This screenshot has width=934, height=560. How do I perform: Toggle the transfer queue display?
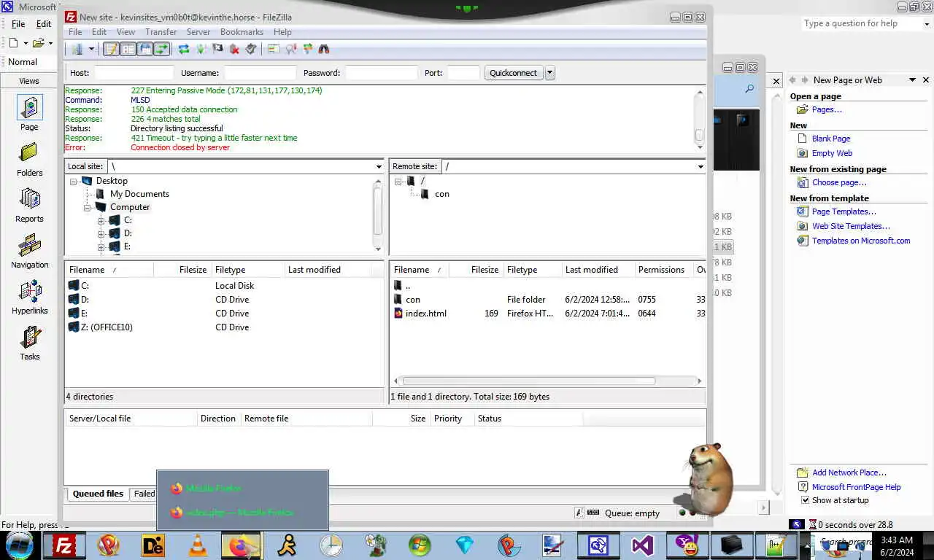coord(161,49)
